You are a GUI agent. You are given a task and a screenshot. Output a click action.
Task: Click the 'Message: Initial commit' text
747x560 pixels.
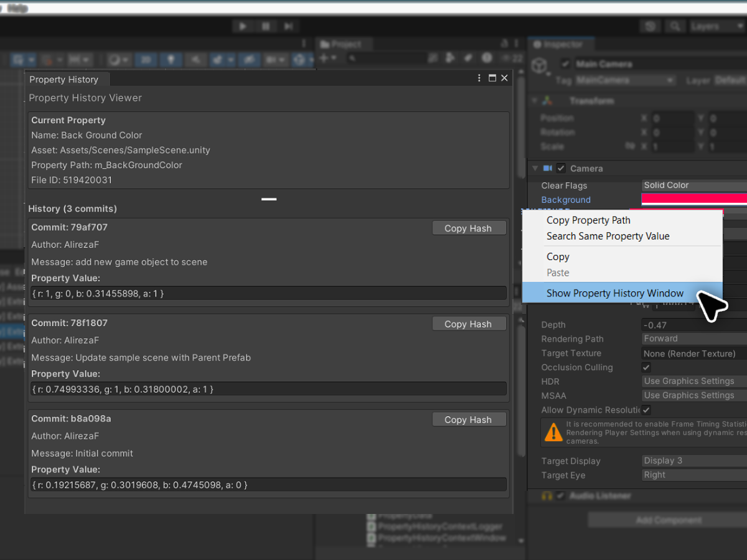click(x=82, y=454)
